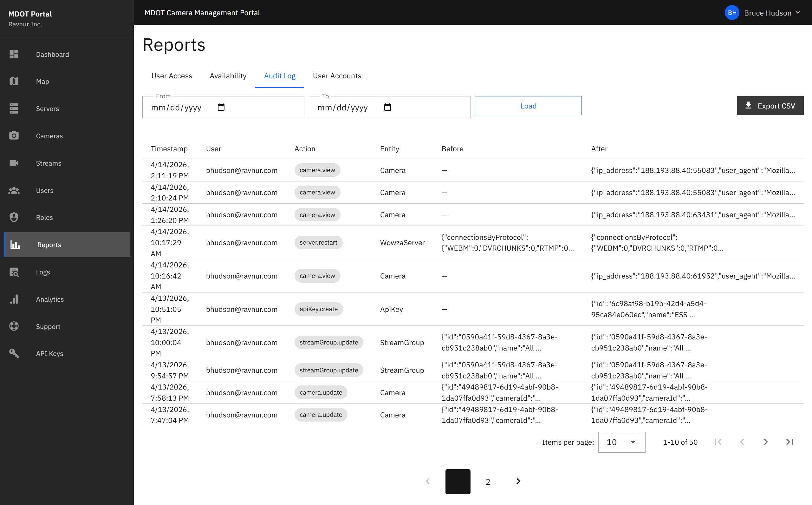Go to the last page of results
The height and width of the screenshot is (505, 812).
pos(790,442)
